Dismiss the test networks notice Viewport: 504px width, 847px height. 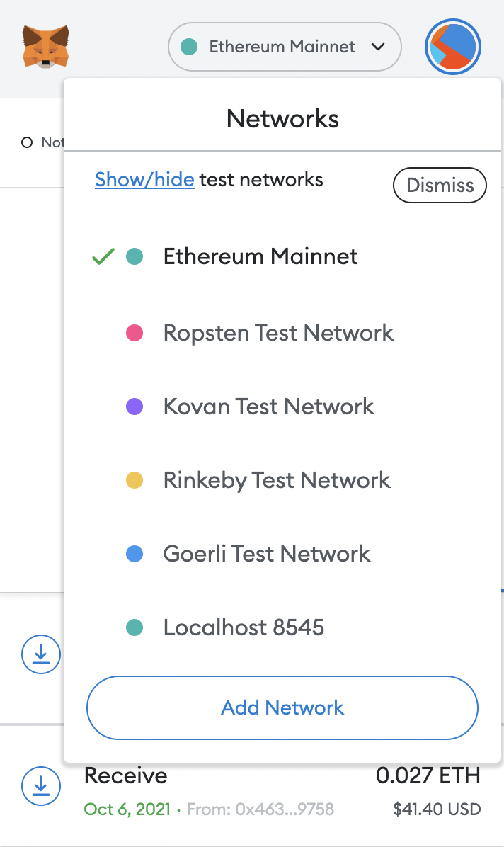pyautogui.click(x=440, y=186)
